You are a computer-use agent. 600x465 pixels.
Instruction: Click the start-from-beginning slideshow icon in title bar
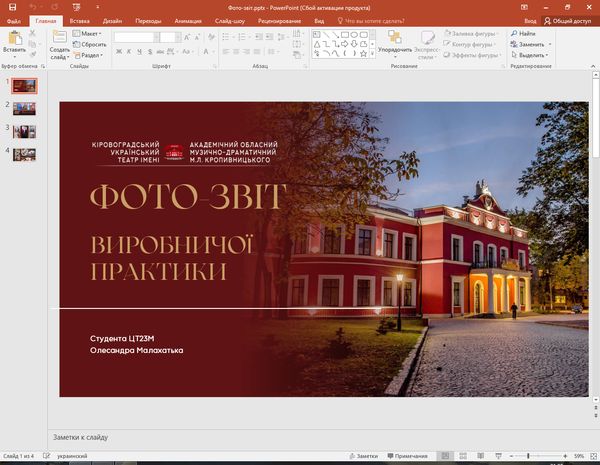[77, 7]
